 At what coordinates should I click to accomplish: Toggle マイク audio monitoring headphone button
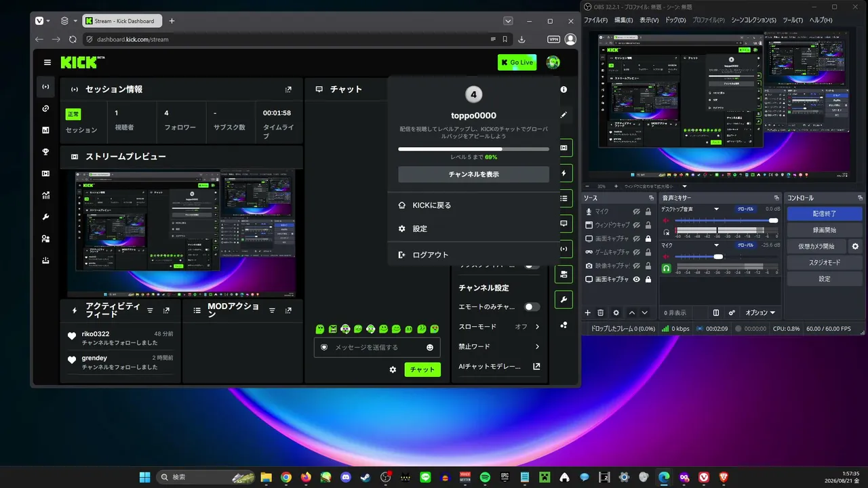tap(666, 268)
